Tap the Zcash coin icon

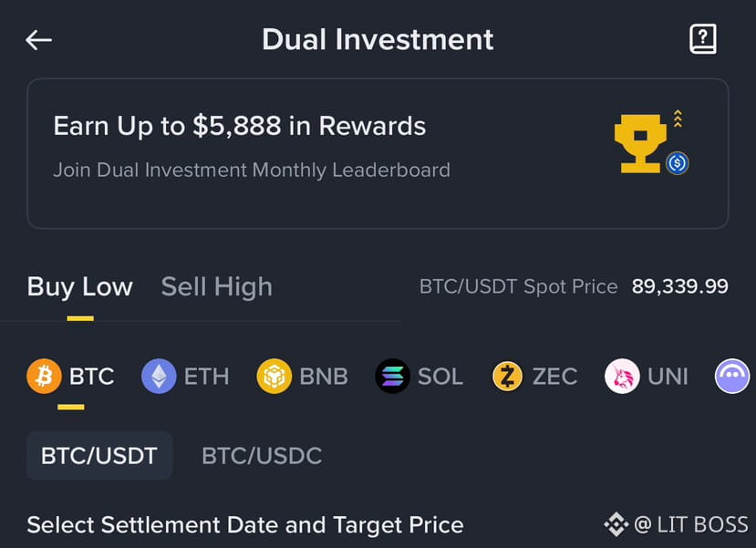click(x=507, y=376)
